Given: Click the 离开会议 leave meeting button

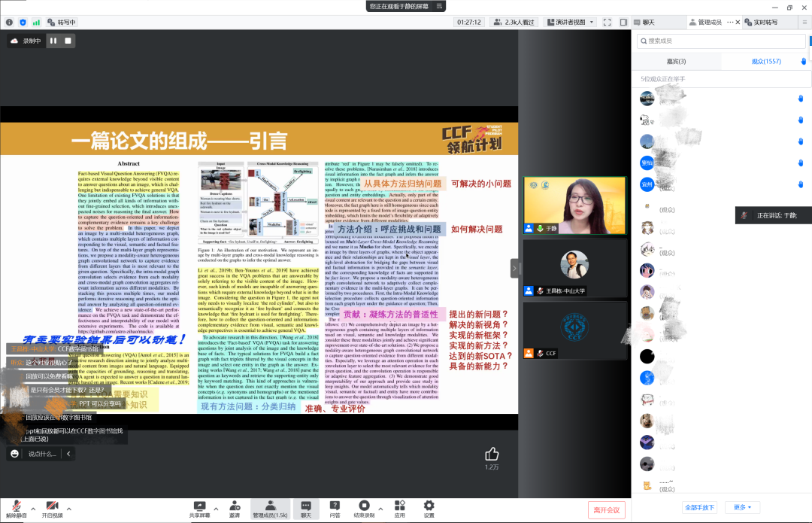Looking at the screenshot, I should point(606,510).
